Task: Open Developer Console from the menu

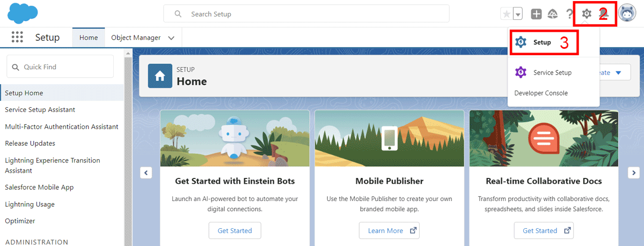Action: tap(541, 93)
